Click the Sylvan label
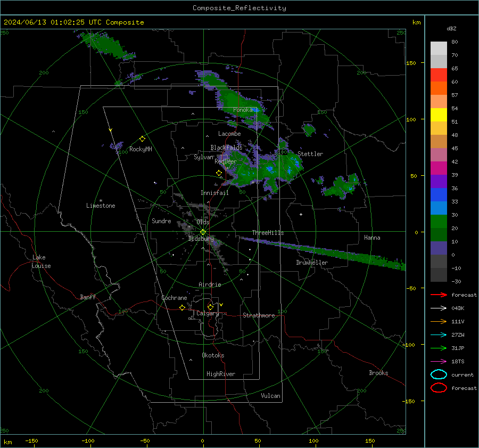 point(203,157)
